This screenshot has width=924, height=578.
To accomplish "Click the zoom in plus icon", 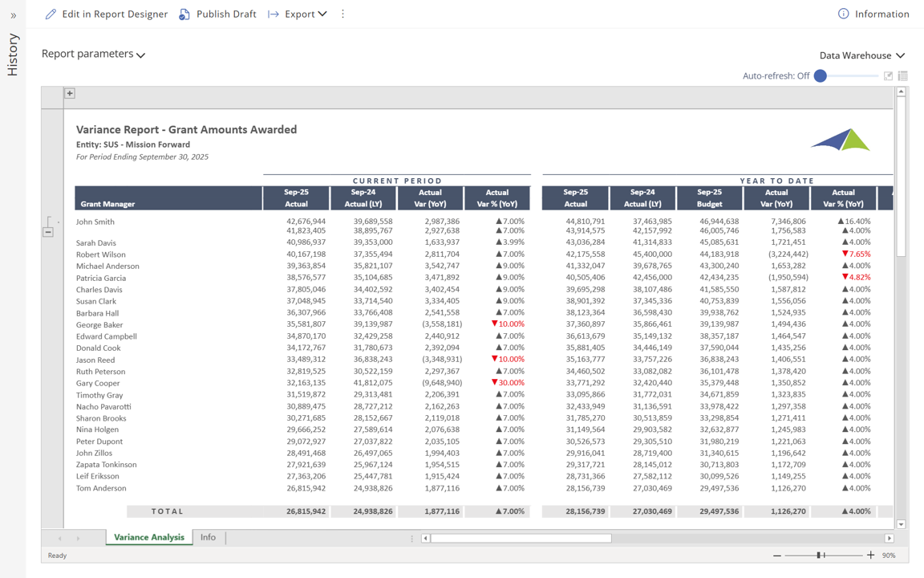I will [870, 555].
